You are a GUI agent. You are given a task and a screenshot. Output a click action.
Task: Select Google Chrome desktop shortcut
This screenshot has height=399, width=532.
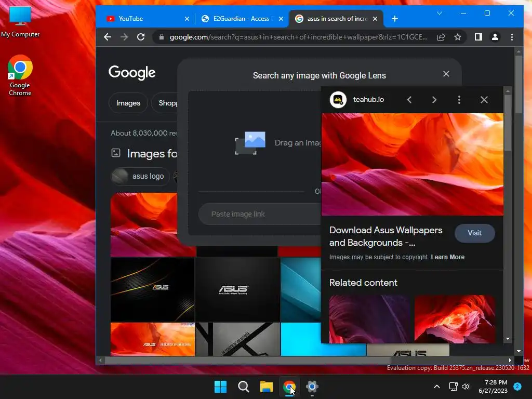pos(20,75)
